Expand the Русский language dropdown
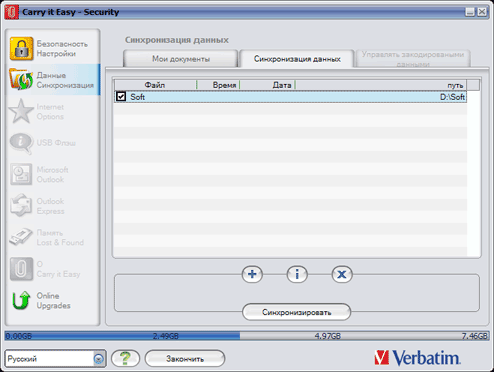The image size is (494, 372). [99, 359]
